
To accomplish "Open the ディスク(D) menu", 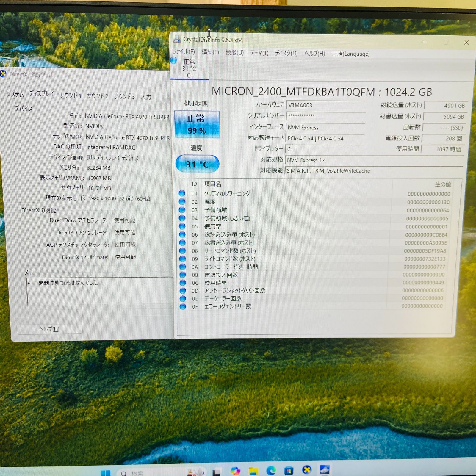I will coord(286,53).
